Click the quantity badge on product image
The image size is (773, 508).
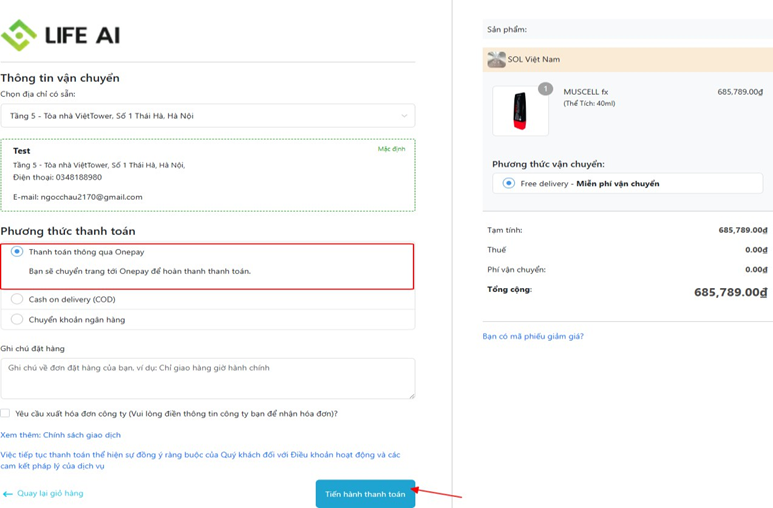[x=545, y=89]
